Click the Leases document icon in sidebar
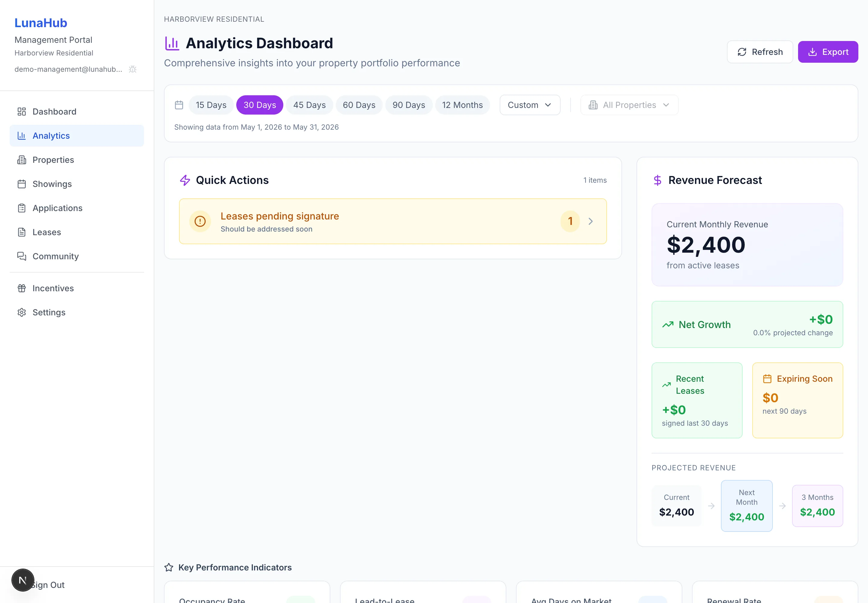Image resolution: width=868 pixels, height=603 pixels. [21, 232]
